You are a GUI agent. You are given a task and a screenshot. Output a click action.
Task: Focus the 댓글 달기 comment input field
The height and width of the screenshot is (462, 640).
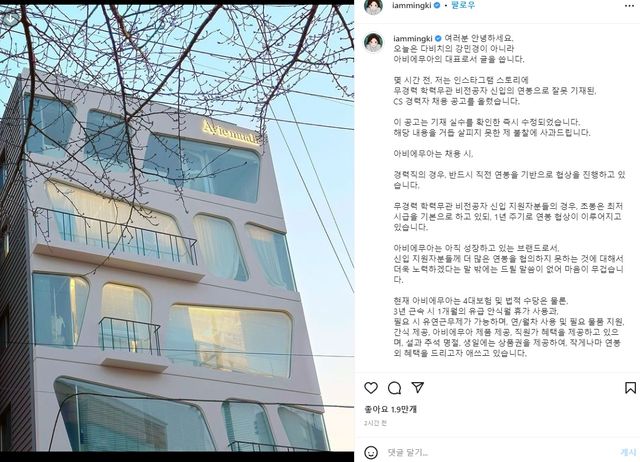point(500,452)
